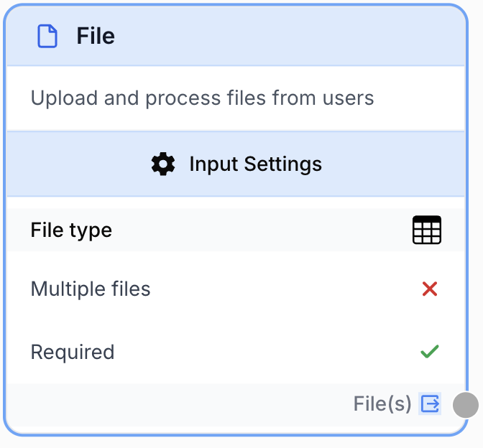
Task: Select the File node title
Action: click(96, 36)
